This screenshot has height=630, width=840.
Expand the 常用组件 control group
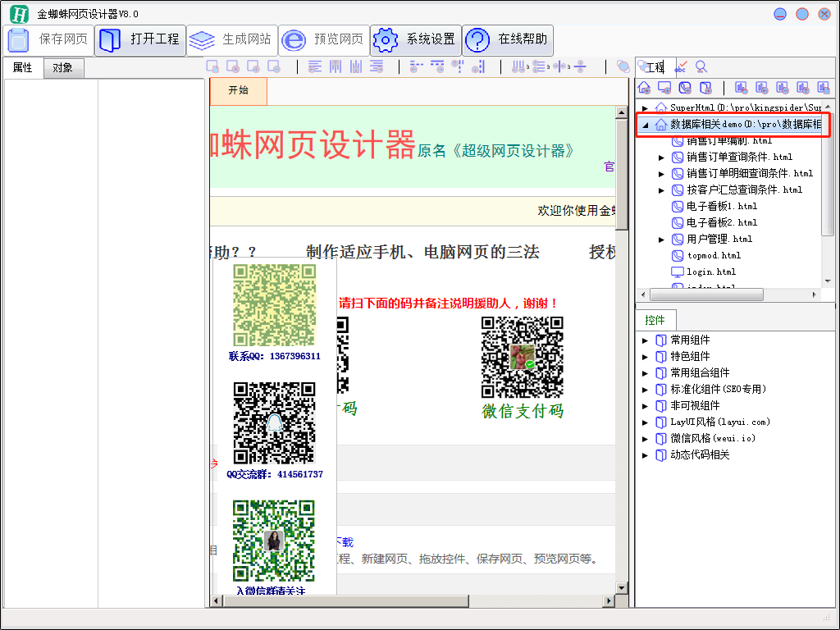click(645, 340)
